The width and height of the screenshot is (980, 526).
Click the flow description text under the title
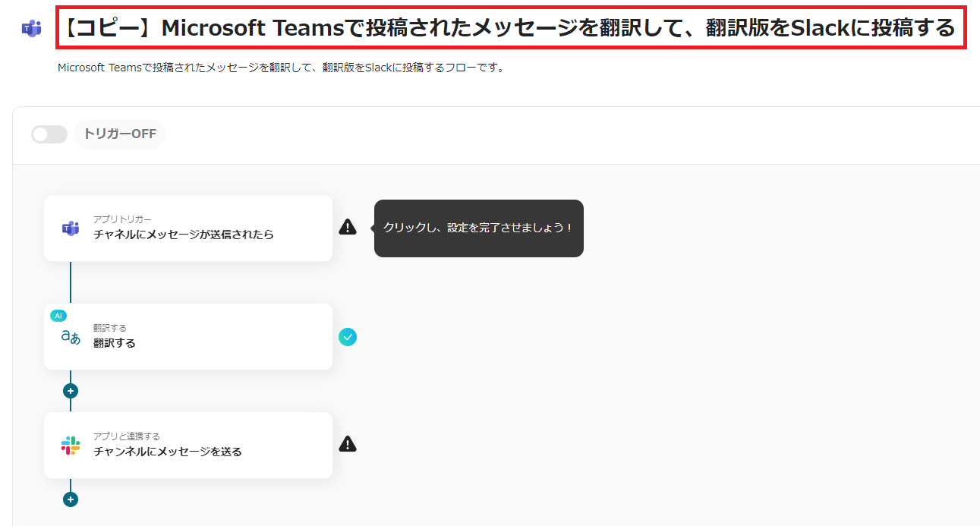tap(282, 68)
